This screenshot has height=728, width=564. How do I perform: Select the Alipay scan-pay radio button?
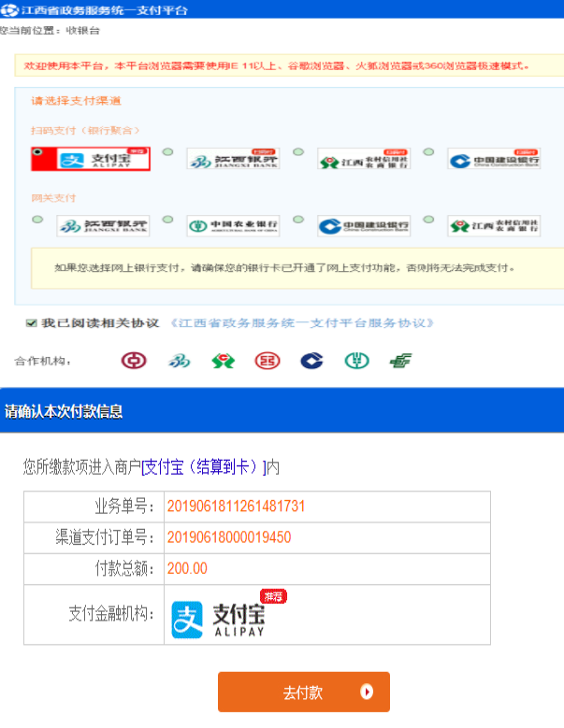coord(37,152)
